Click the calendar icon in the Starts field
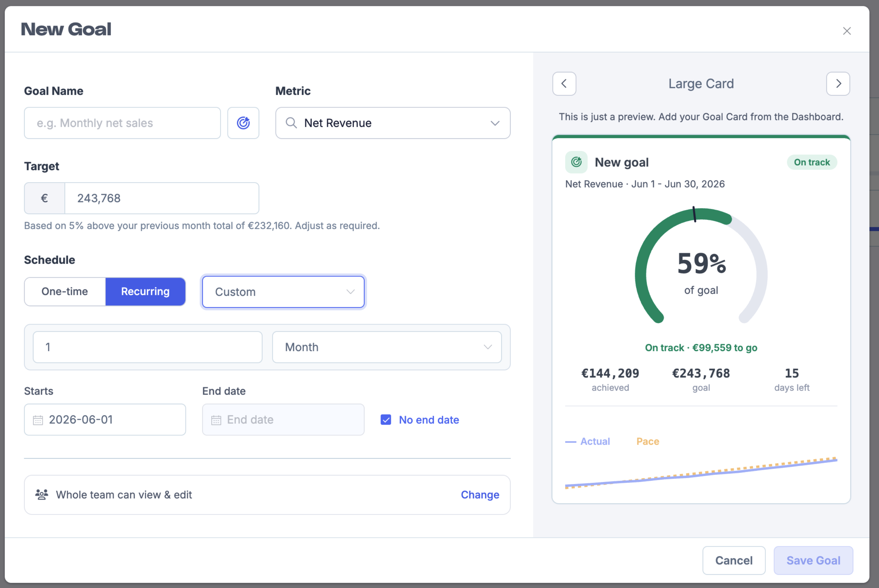The height and width of the screenshot is (588, 879). tap(38, 420)
